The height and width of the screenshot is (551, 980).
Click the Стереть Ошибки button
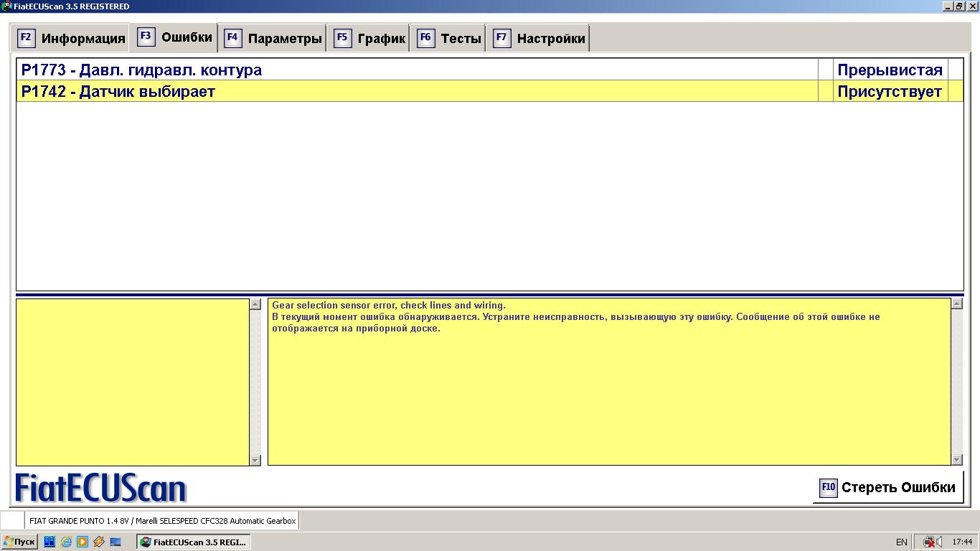(887, 488)
